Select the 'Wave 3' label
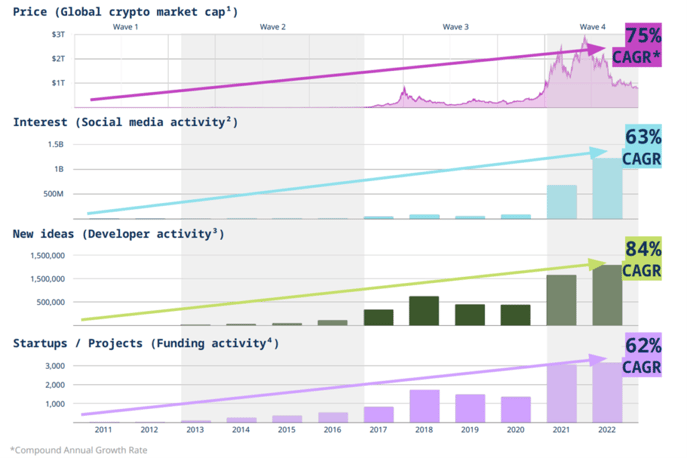Screen dimensions: 687x458 455,27
